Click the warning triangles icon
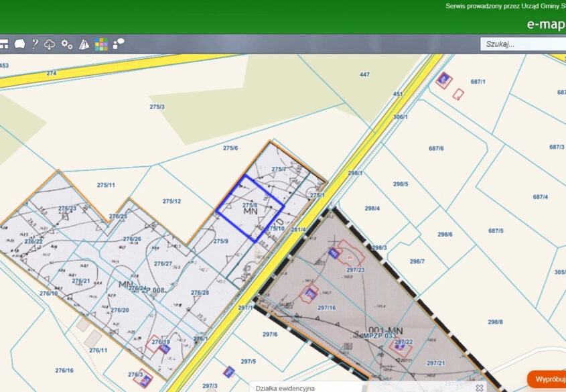The width and height of the screenshot is (566, 392). point(84,44)
